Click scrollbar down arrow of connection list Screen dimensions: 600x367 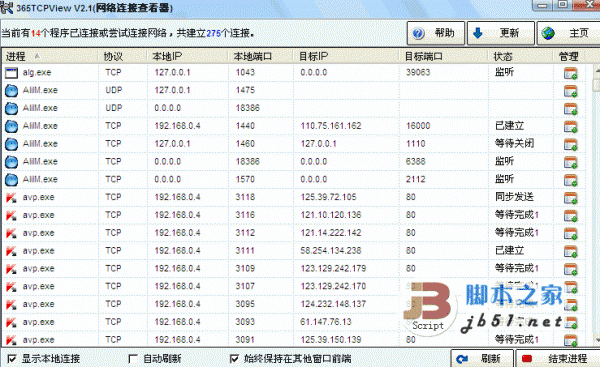[x=597, y=339]
